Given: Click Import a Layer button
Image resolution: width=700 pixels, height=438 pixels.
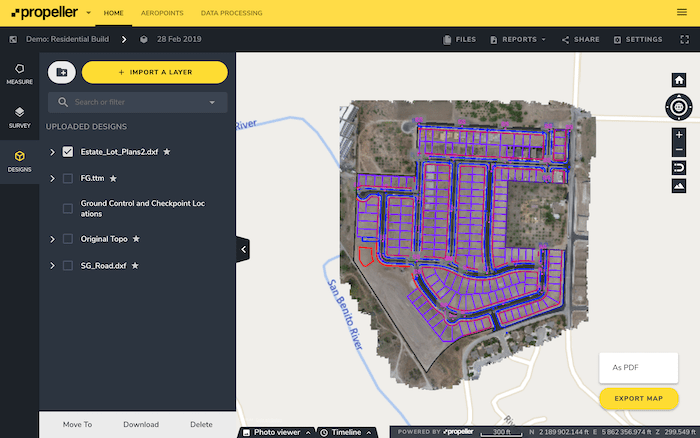Looking at the screenshot, I should point(154,72).
